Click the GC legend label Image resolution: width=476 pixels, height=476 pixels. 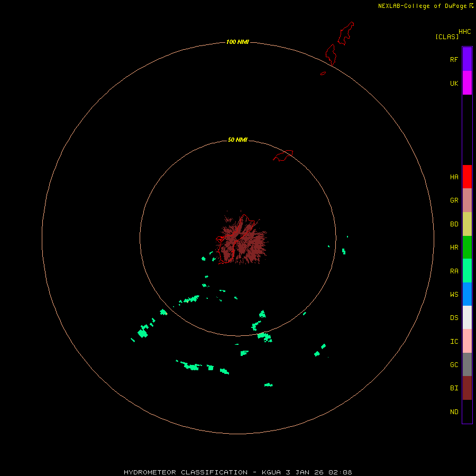(454, 364)
